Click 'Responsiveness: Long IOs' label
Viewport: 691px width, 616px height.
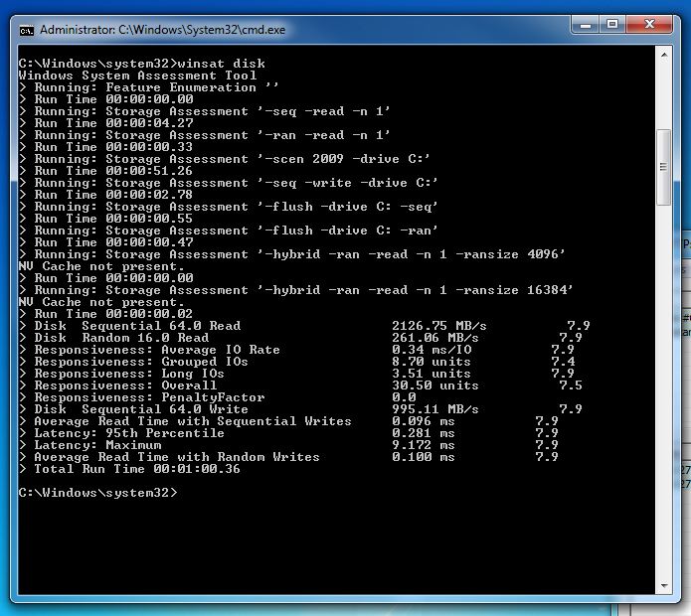click(x=129, y=373)
